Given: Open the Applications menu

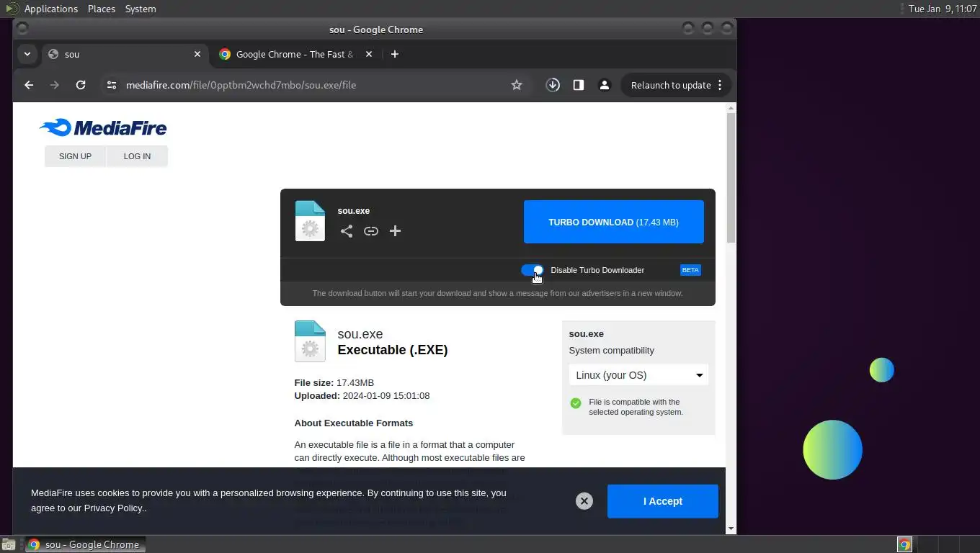Looking at the screenshot, I should tap(50, 9).
